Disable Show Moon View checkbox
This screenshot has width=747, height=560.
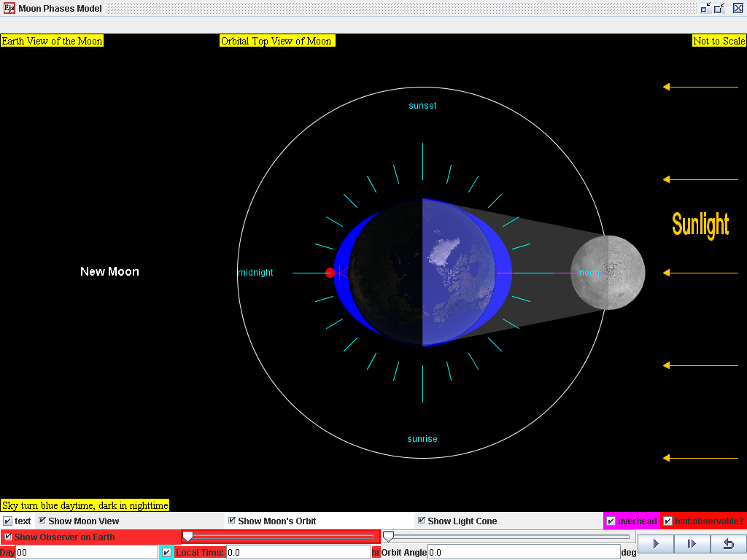click(x=42, y=521)
